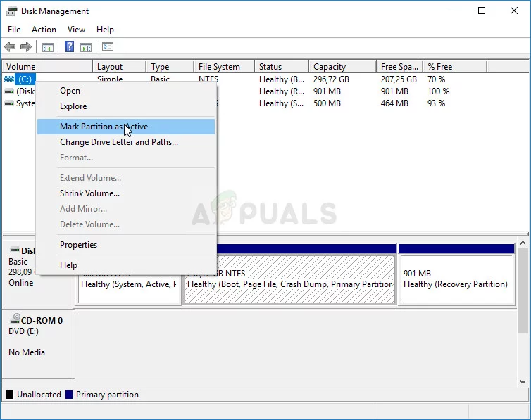
Task: Select the hatched Boot NTFS partition block
Action: tap(289, 279)
